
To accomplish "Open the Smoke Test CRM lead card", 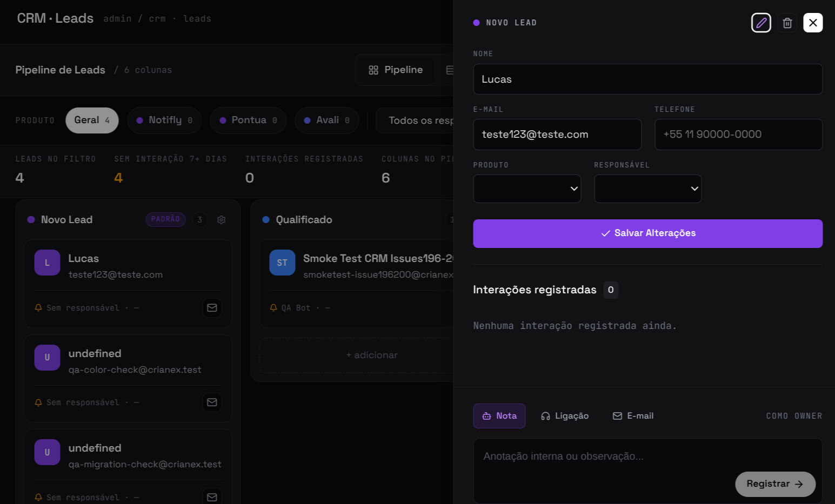I will point(357,284).
